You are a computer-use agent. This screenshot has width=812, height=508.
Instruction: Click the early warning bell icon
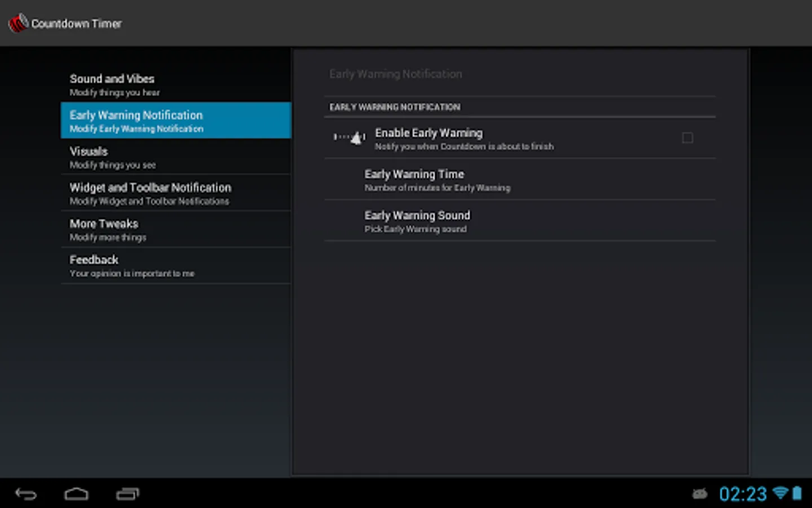(x=350, y=137)
